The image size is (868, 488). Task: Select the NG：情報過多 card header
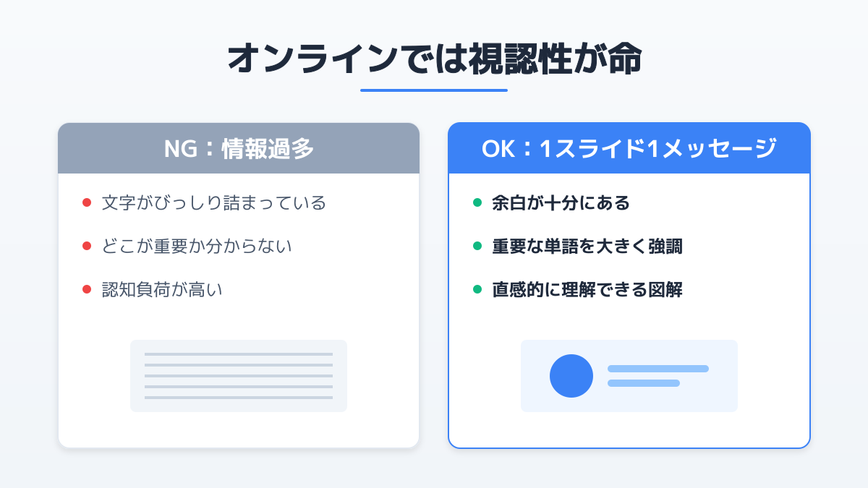point(239,149)
